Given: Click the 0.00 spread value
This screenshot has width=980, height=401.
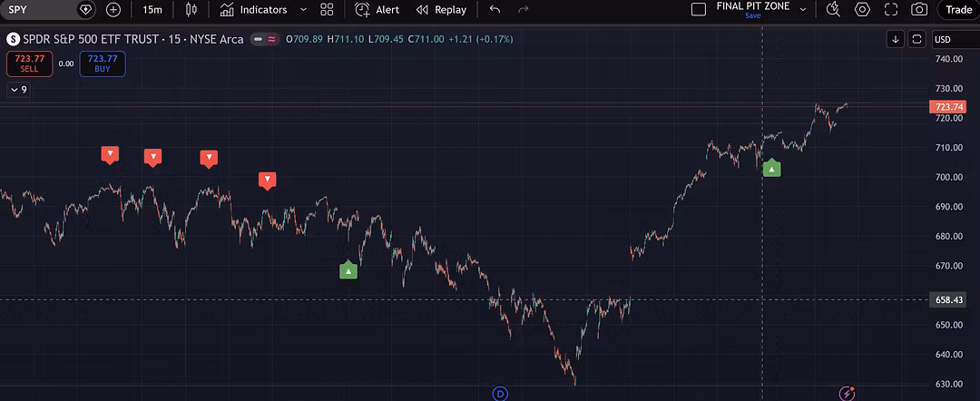Looking at the screenshot, I should coord(66,64).
